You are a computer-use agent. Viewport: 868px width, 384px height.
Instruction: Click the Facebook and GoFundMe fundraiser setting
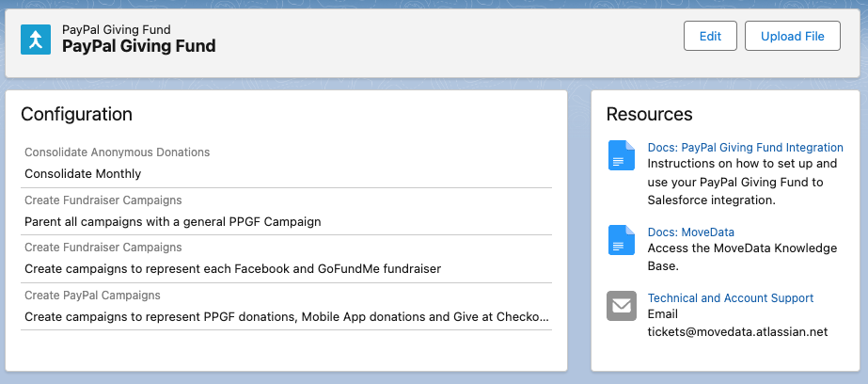(x=232, y=269)
